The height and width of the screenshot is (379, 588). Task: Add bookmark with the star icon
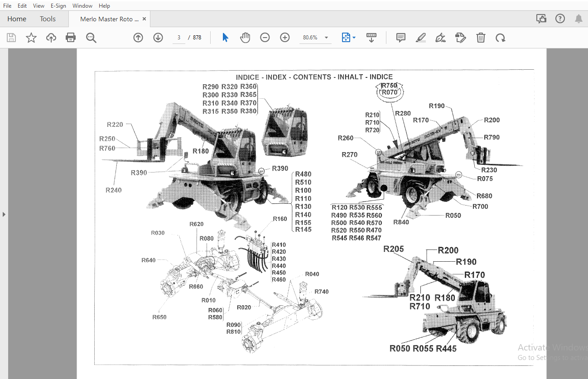[31, 38]
